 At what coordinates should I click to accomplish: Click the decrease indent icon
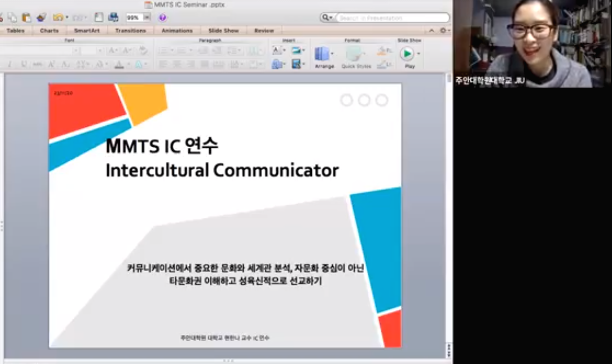tap(203, 50)
